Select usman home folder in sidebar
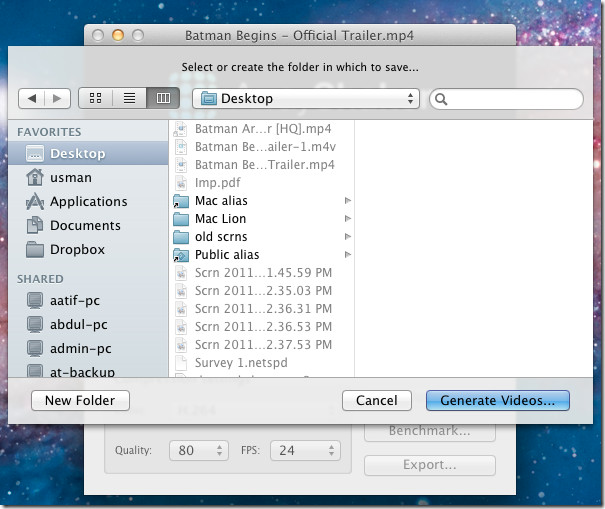This screenshot has width=605, height=509. pyautogui.click(x=71, y=177)
